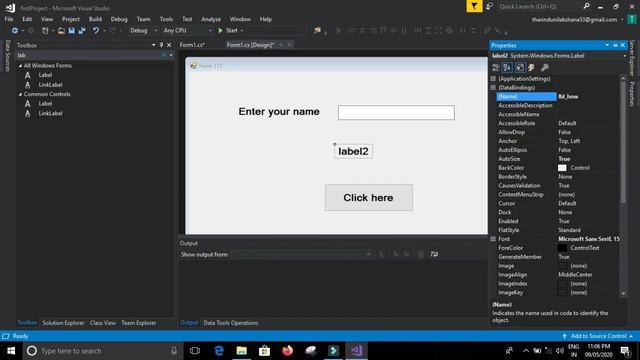The height and width of the screenshot is (360, 640).
Task: Open the Add to Source Control dropdown
Action: coord(598,336)
